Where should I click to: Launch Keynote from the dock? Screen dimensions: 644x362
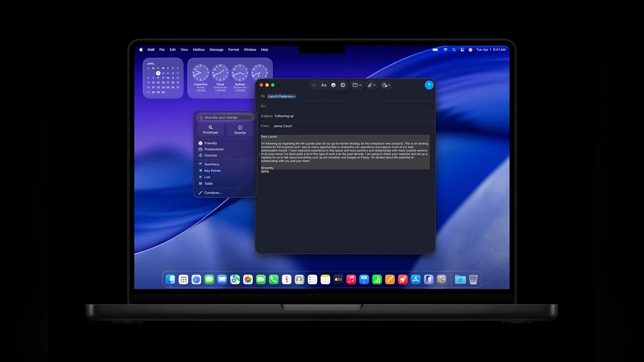point(364,279)
